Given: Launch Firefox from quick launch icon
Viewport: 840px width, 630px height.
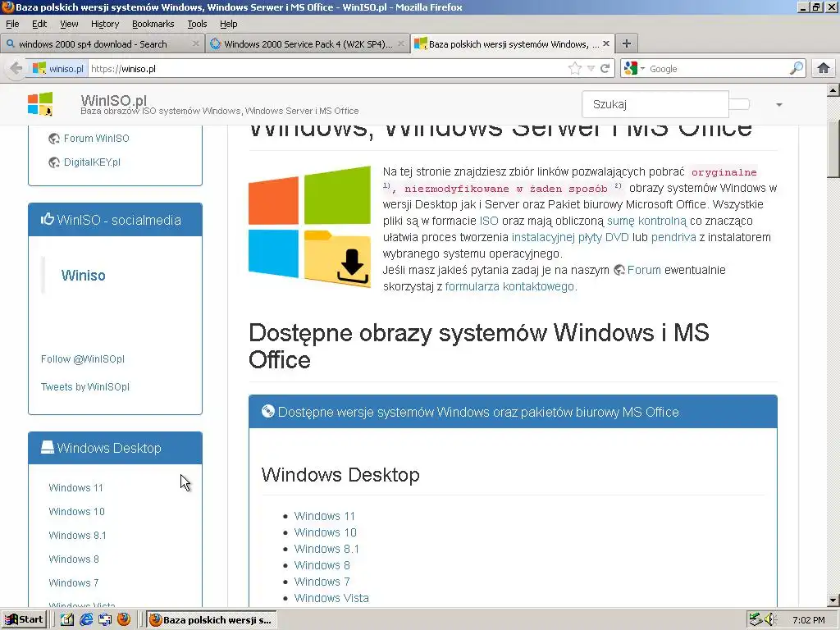Looking at the screenshot, I should point(124,620).
